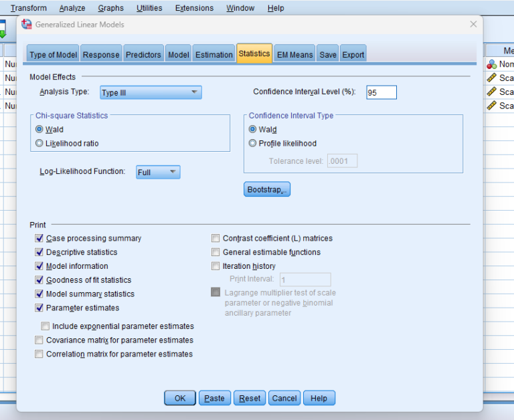Close the Generalized Linear Models dialog

click(473, 24)
